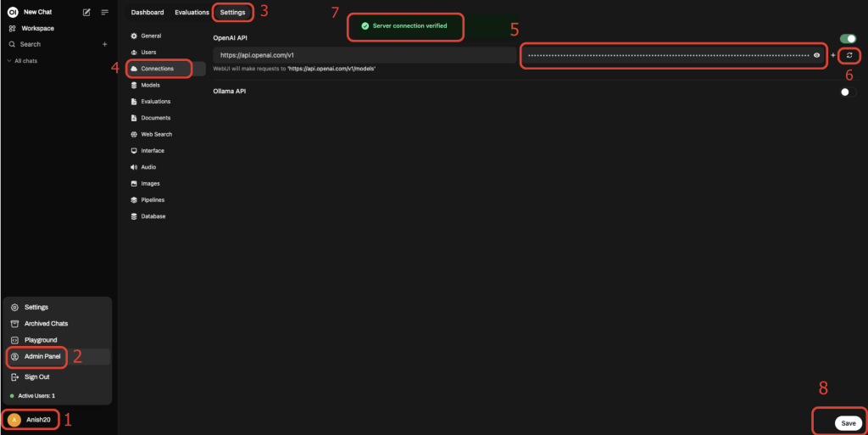This screenshot has width=868, height=435.
Task: Click the Ollama API label
Action: [x=230, y=92]
